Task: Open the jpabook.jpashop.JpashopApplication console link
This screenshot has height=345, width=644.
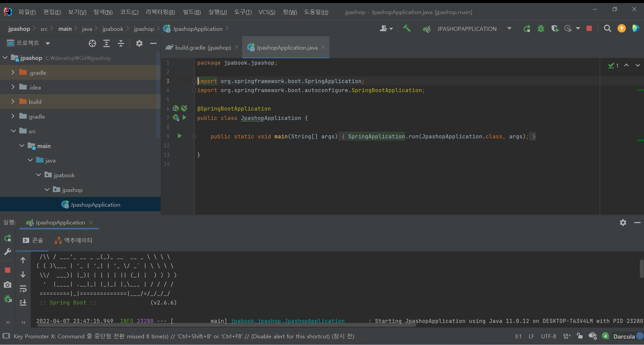Action: pos(287,321)
